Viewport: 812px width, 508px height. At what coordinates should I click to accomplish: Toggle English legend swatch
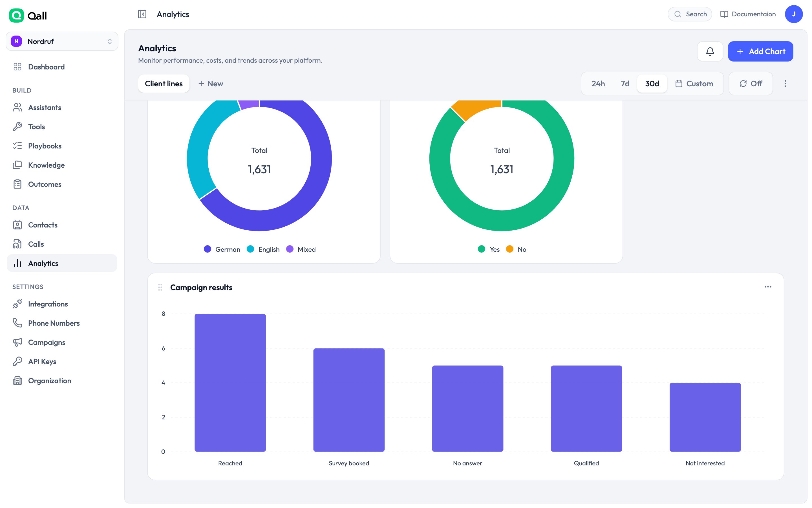250,249
